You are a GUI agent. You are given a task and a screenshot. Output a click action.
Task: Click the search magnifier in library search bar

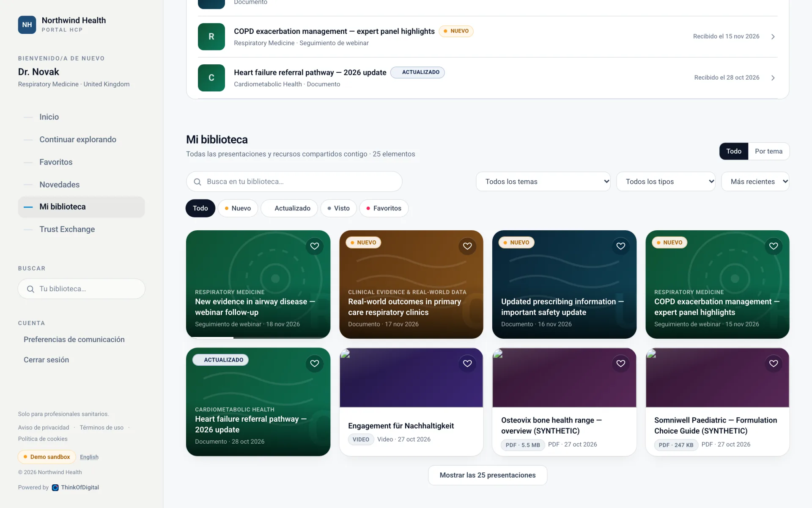tap(198, 182)
